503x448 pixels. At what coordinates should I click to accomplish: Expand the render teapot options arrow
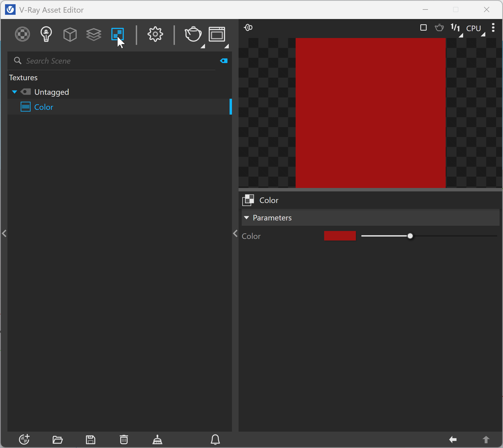click(x=203, y=46)
